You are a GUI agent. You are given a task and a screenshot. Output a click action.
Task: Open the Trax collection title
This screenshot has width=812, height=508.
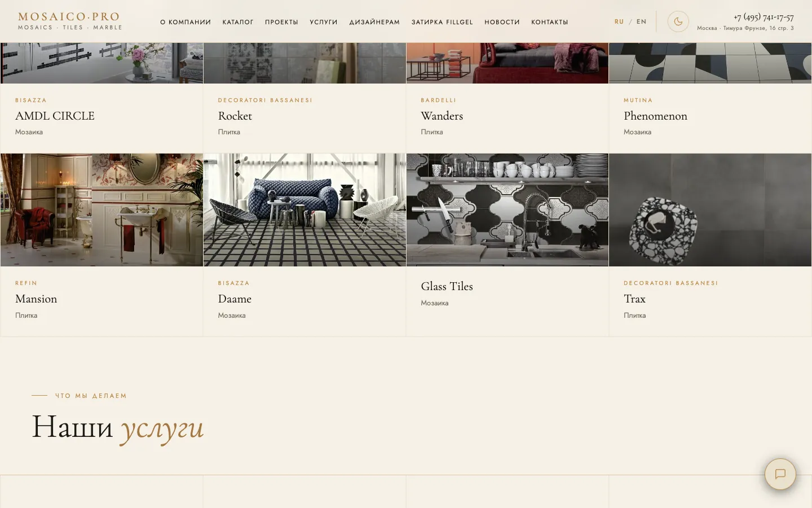click(x=634, y=299)
